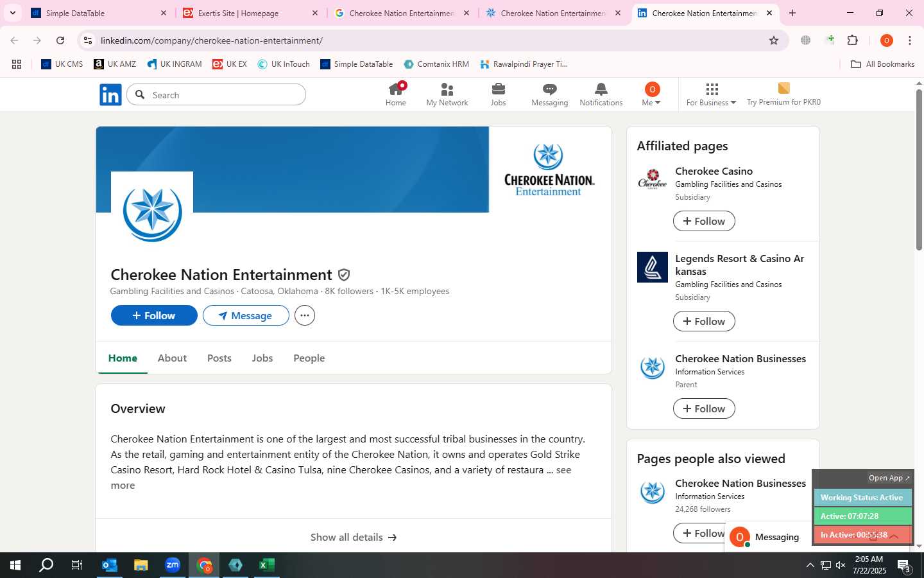The height and width of the screenshot is (578, 924).
Task: Open the Jobs briefcase icon
Action: [x=499, y=94]
